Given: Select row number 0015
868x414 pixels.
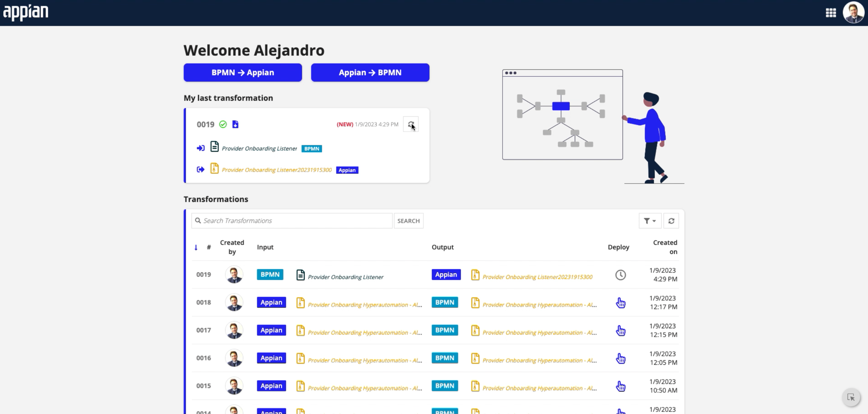Looking at the screenshot, I should (x=203, y=386).
